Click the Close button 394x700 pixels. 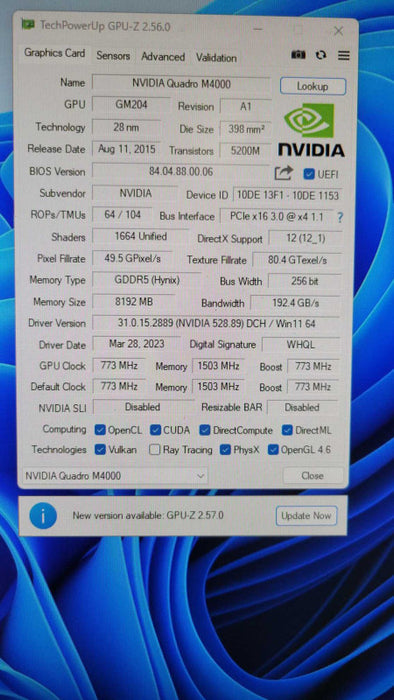point(313,476)
